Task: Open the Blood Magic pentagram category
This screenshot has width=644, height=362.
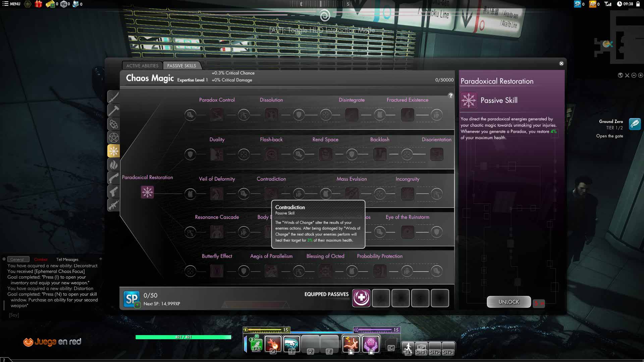Action: pos(114,137)
